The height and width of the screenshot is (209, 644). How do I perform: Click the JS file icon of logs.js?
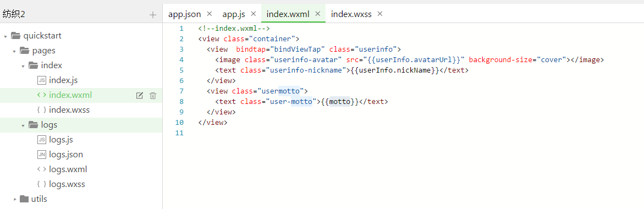coord(41,140)
